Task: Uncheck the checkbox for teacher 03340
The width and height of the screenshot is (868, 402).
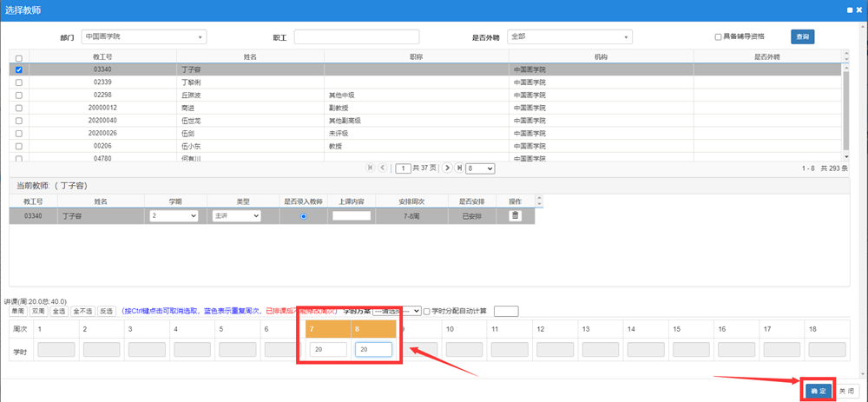Action: [19, 69]
